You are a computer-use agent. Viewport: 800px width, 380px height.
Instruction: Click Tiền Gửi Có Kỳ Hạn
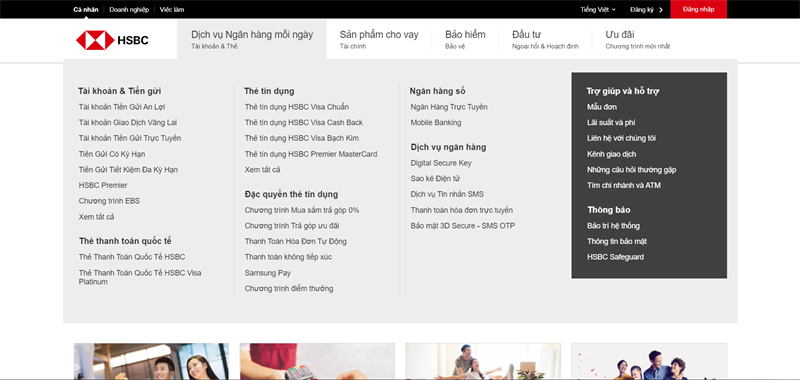pos(112,154)
